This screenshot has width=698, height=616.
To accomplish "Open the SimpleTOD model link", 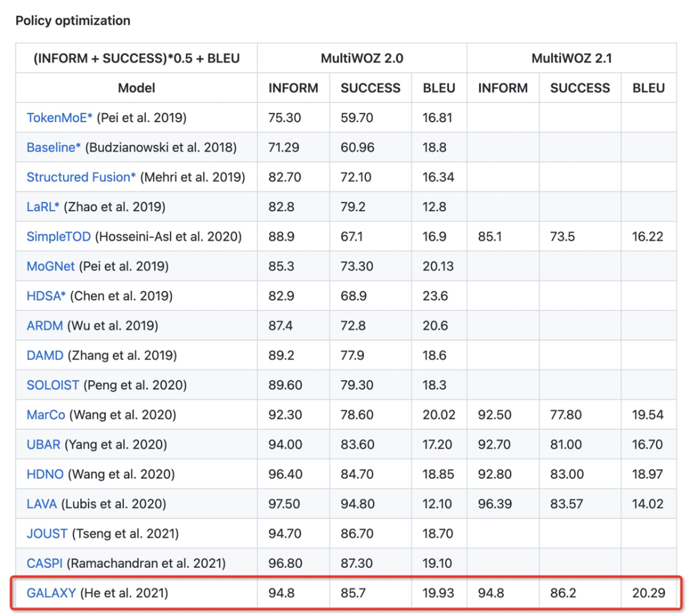I will (x=59, y=237).
